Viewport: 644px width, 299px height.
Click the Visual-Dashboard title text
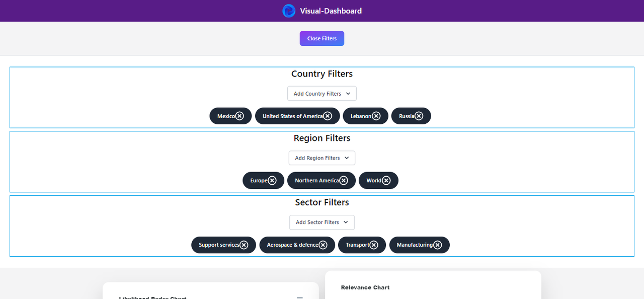tap(331, 11)
